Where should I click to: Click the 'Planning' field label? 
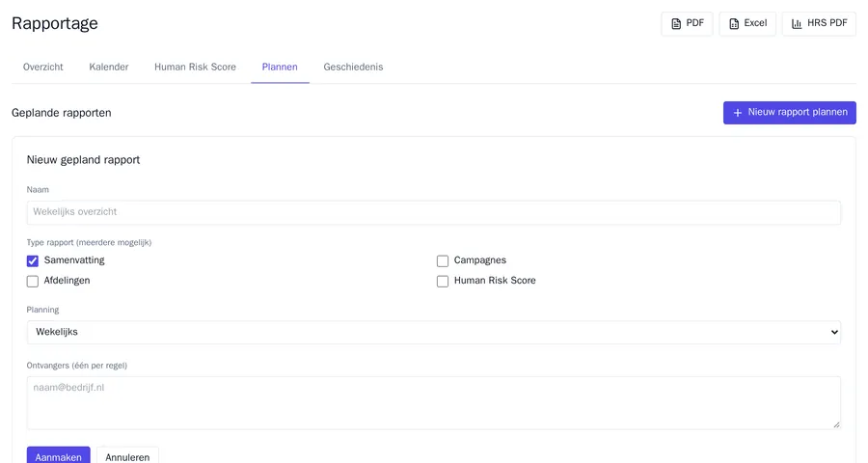point(42,310)
